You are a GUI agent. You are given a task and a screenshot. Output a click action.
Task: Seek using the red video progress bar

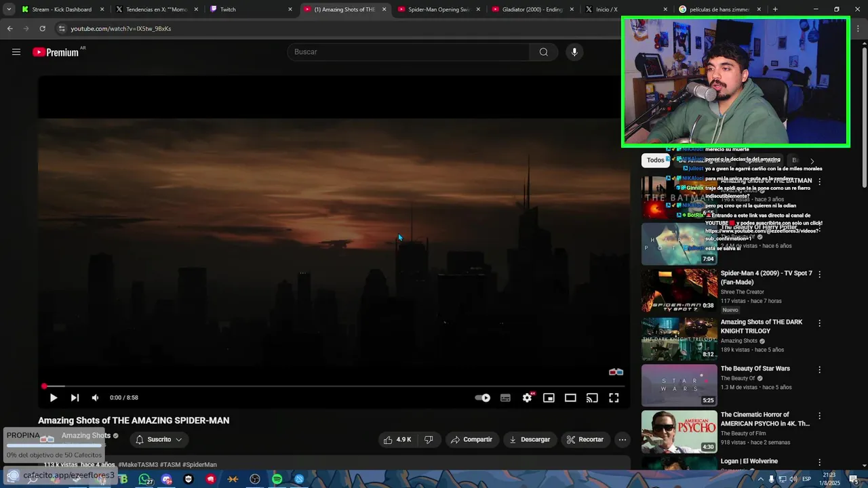click(x=334, y=386)
